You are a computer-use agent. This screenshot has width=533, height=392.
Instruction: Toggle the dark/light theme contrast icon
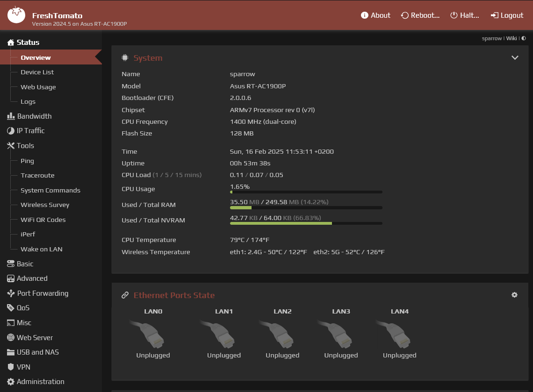point(524,38)
